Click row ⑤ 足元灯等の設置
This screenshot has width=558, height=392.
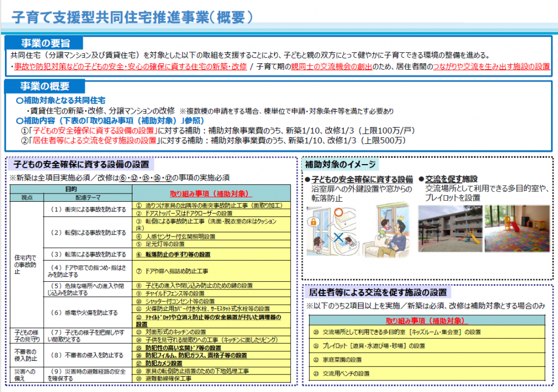point(211,244)
